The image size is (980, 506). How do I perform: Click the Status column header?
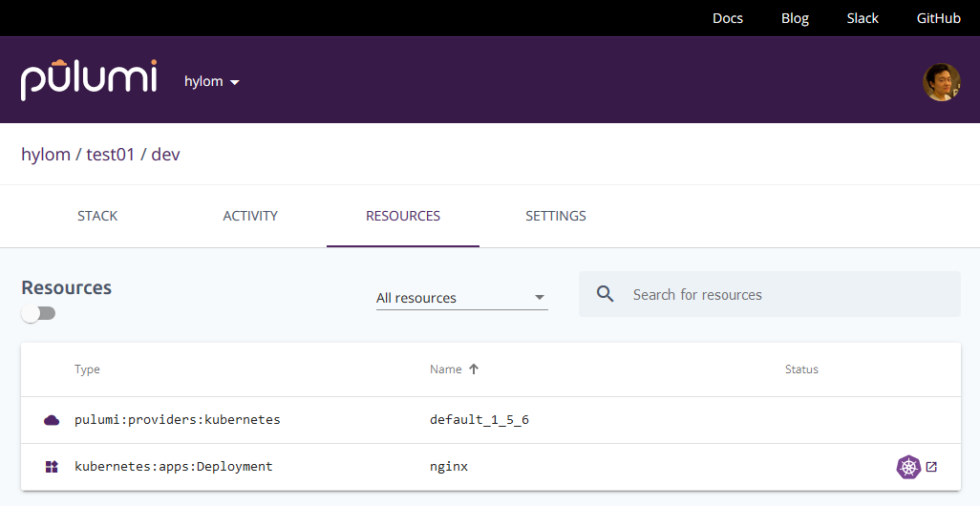click(801, 369)
